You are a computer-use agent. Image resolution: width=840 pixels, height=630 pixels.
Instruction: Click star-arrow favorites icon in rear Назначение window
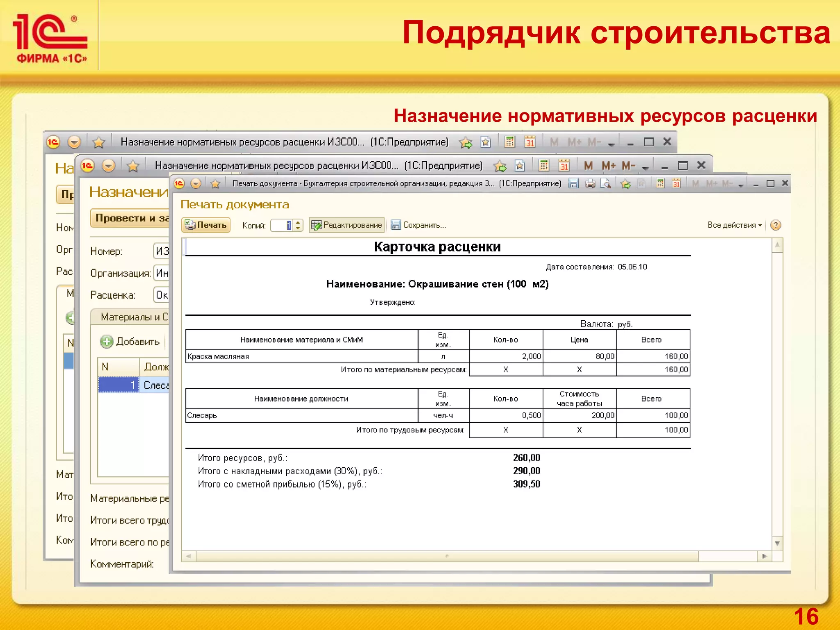click(x=466, y=142)
